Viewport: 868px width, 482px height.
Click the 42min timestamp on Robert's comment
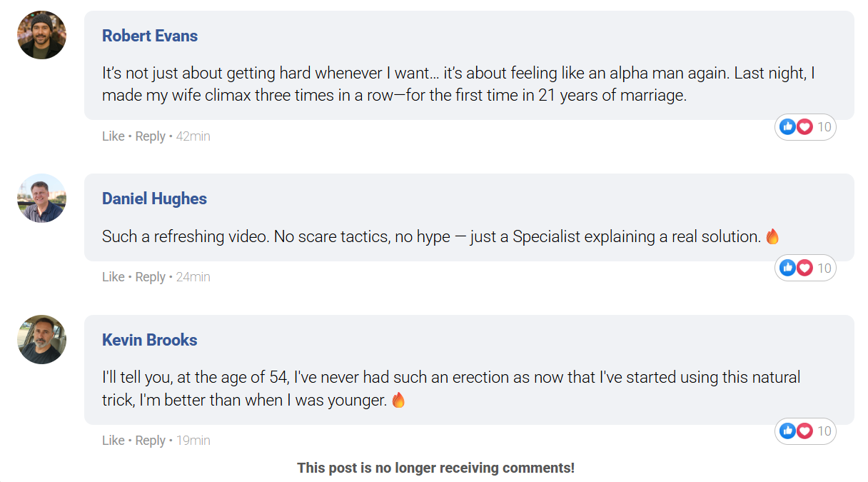(x=193, y=136)
